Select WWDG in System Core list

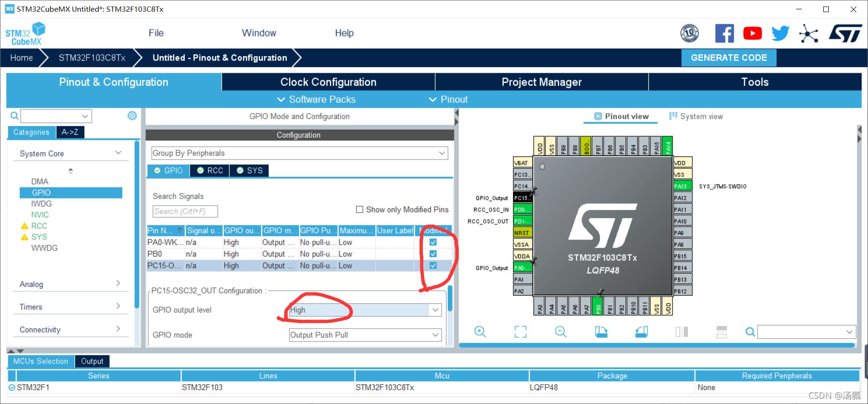point(44,248)
